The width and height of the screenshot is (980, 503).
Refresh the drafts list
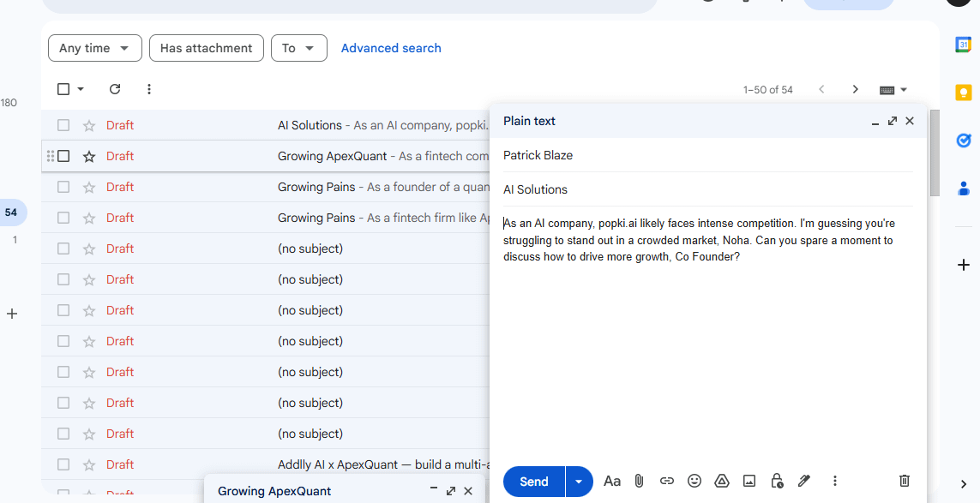pyautogui.click(x=115, y=89)
